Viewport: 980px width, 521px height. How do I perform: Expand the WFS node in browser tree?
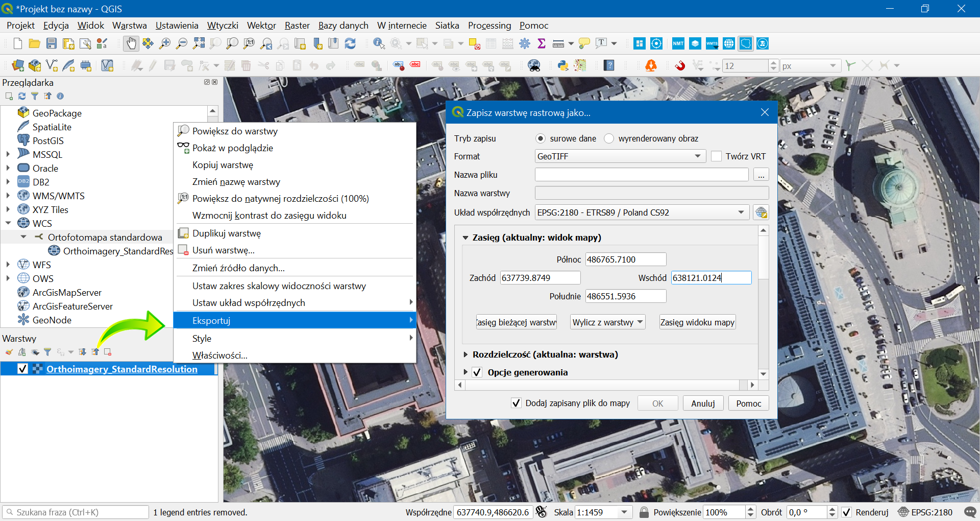pos(8,265)
